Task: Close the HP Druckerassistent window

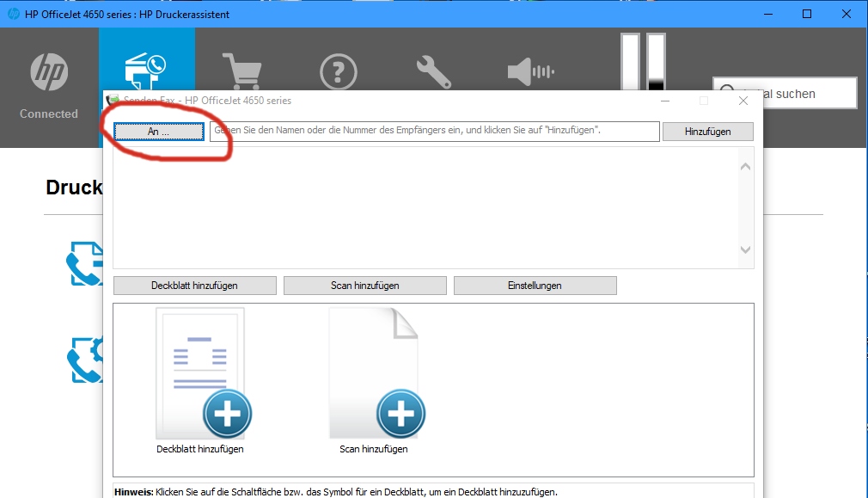Action: click(847, 14)
